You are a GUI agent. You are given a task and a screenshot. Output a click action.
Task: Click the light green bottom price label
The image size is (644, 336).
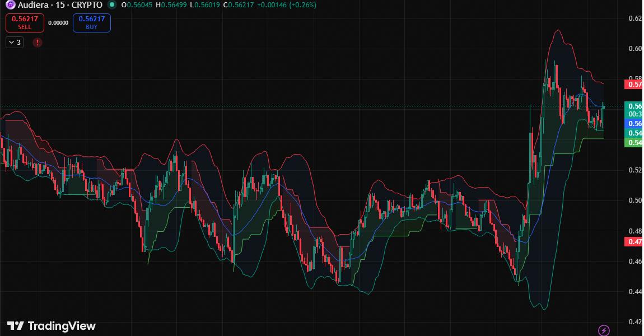(x=634, y=143)
